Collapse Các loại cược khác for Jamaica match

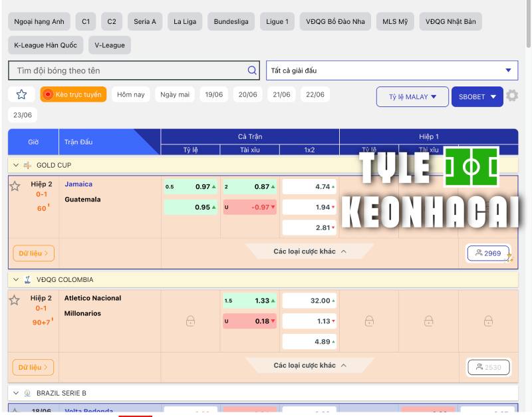309,251
